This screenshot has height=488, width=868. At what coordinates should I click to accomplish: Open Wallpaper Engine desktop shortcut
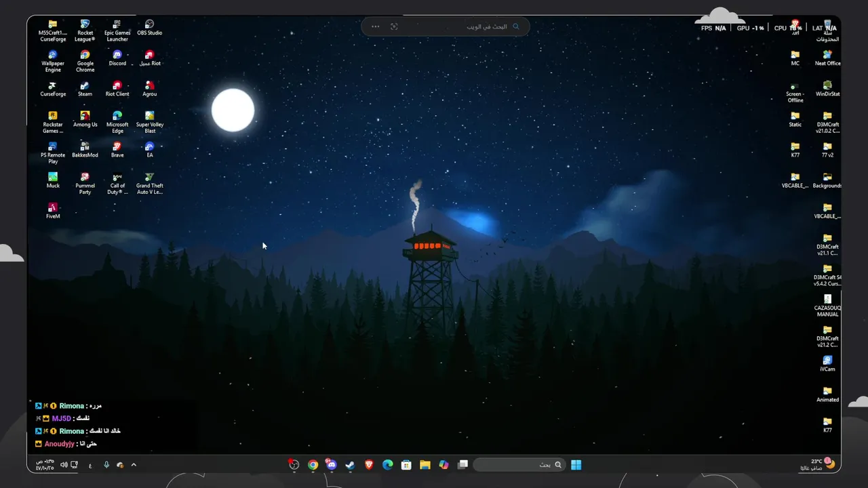click(x=53, y=61)
